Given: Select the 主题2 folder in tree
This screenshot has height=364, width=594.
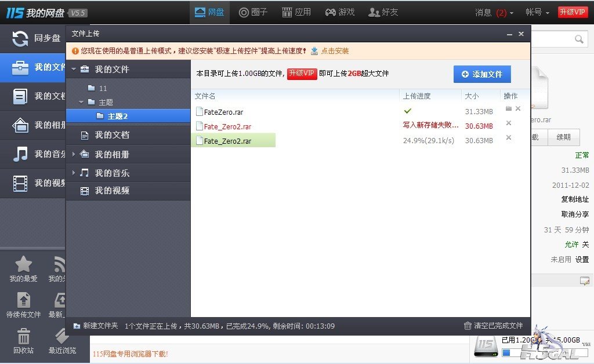Looking at the screenshot, I should pyautogui.click(x=128, y=116).
